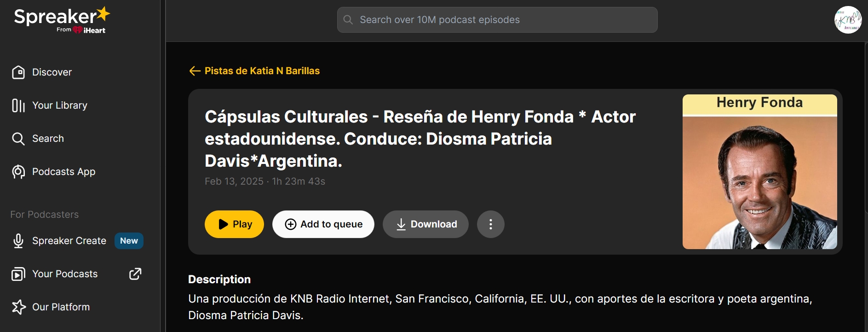Open the external link icon beside Your Podcasts
This screenshot has height=332, width=868.
[135, 274]
